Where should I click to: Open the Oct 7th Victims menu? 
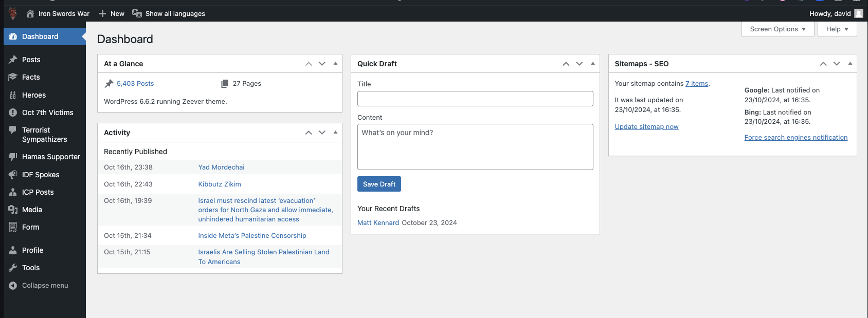(47, 113)
